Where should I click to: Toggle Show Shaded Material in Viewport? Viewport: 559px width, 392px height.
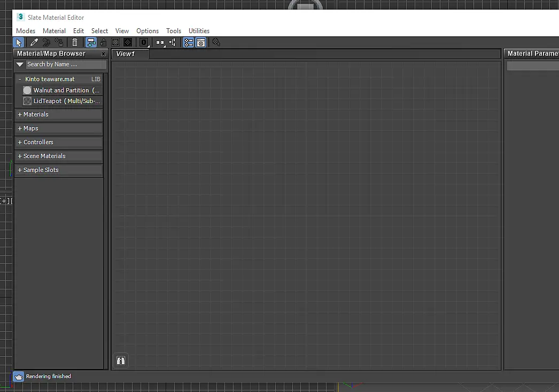(x=115, y=42)
